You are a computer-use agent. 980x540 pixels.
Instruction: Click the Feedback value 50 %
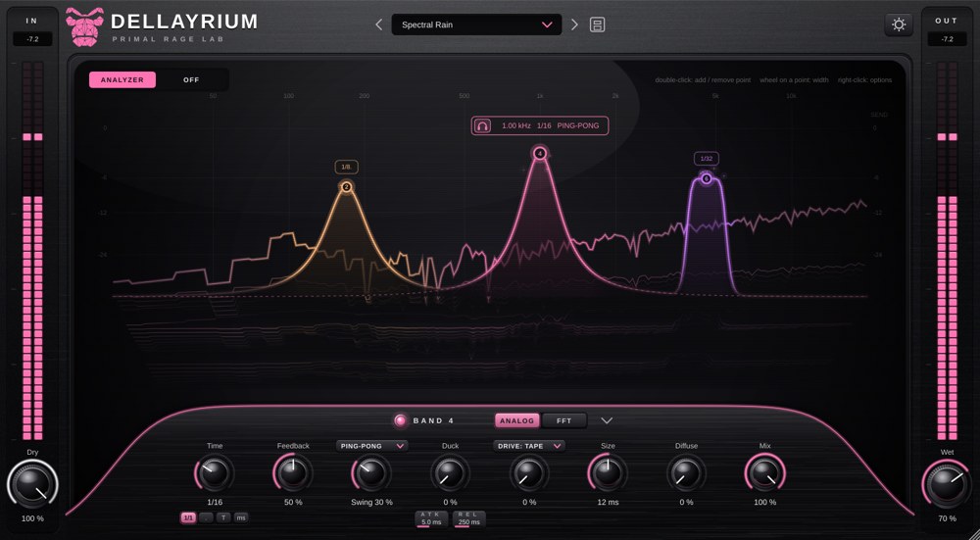tap(293, 503)
